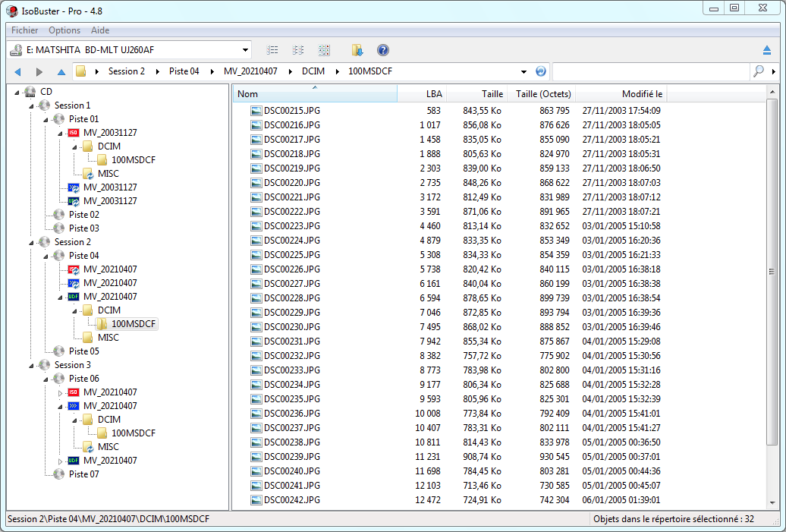Open search options dropdown arrow
Image resolution: width=786 pixels, height=532 pixels.
[x=773, y=71]
